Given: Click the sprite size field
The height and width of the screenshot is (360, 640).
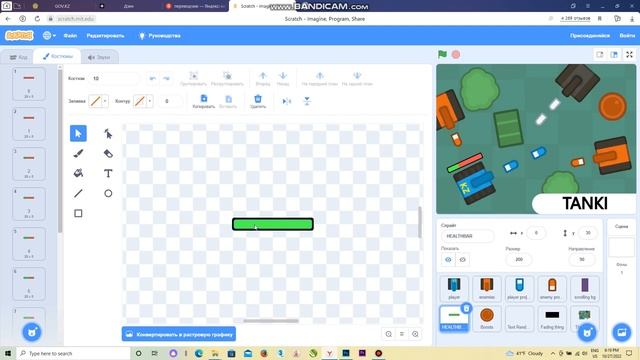Looking at the screenshot, I should point(519,259).
